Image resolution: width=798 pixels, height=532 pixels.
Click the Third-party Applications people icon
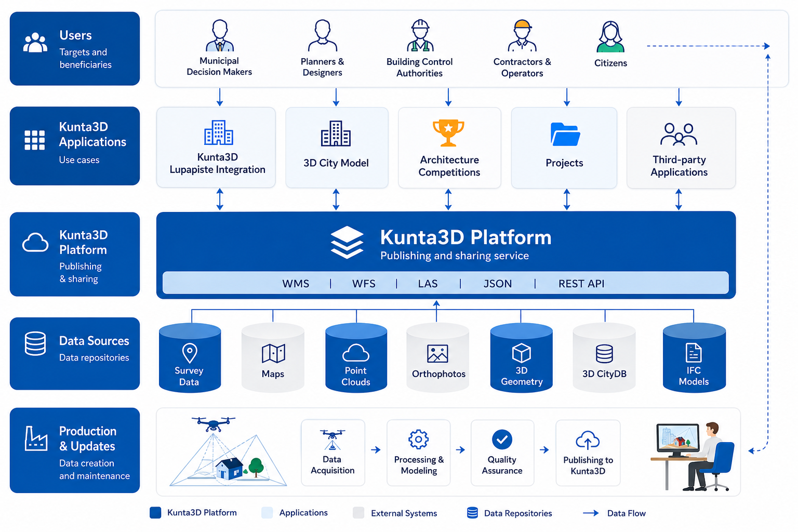point(679,134)
